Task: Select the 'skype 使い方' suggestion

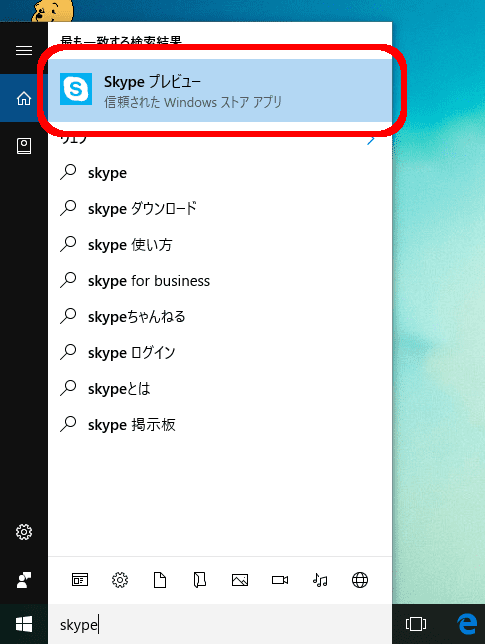Action: click(220, 245)
